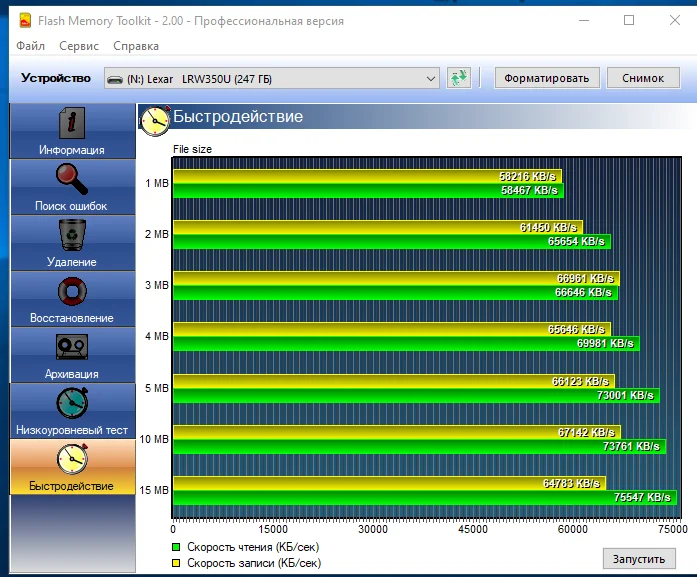This screenshot has width=697, height=577.
Task: Click the Восстановление sidebar label
Action: pyautogui.click(x=72, y=318)
